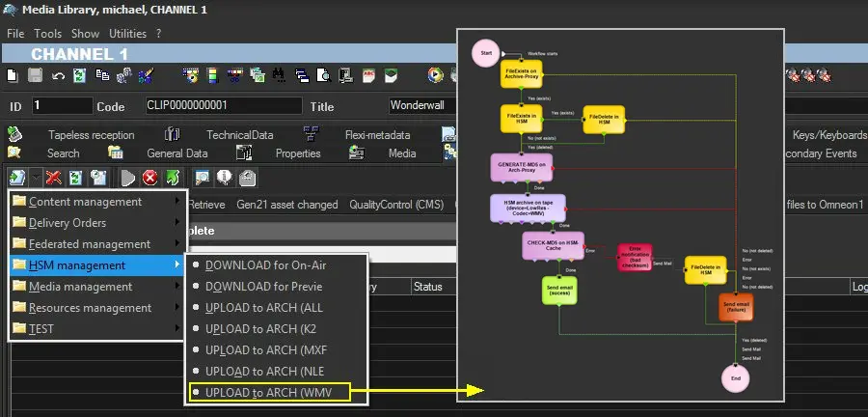Open the Tools menu
Image resolution: width=868 pixels, height=417 pixels.
click(48, 33)
